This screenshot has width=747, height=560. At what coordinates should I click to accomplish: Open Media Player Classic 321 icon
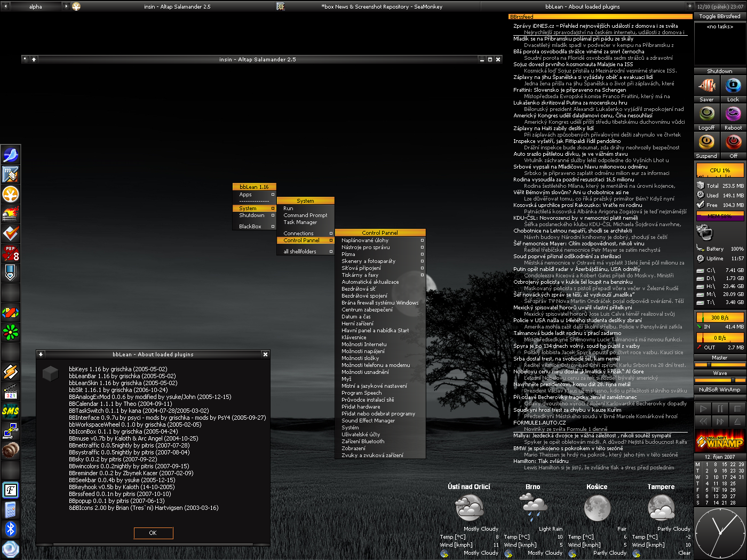pos(11,391)
